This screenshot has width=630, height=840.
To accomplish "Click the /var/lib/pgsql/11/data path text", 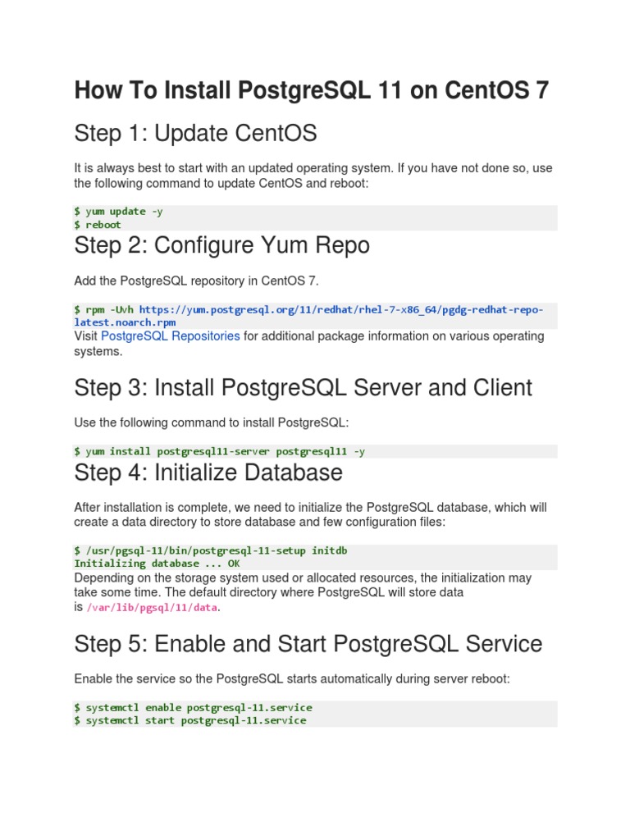I will [x=153, y=608].
